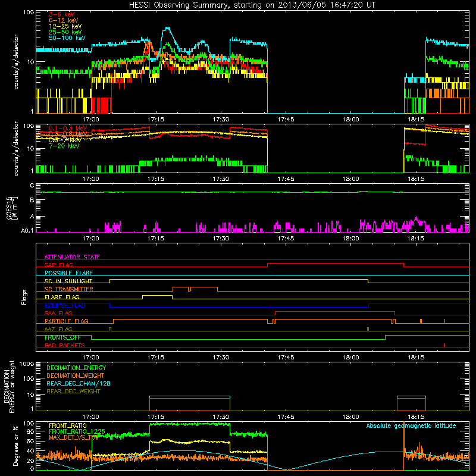
Task: Click the green 25-50 keV legend label
Action: tap(65, 32)
